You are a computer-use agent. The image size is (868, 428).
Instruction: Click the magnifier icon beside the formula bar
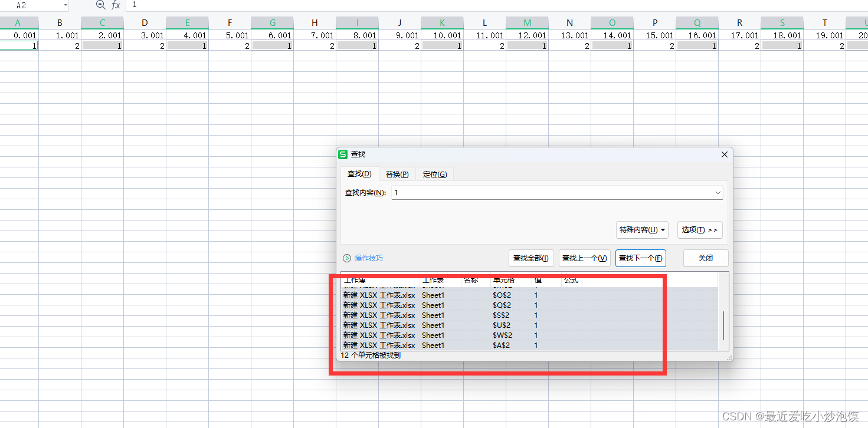coord(100,5)
